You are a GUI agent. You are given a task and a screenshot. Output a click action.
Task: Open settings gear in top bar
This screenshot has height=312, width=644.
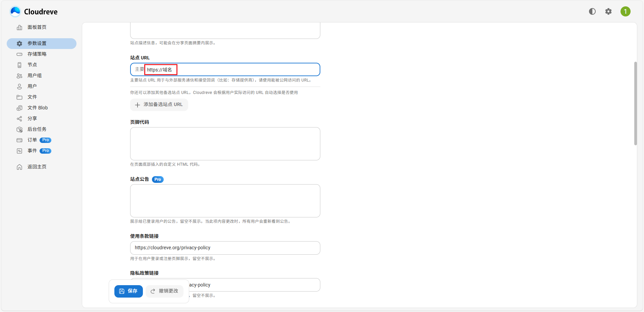[x=608, y=11]
